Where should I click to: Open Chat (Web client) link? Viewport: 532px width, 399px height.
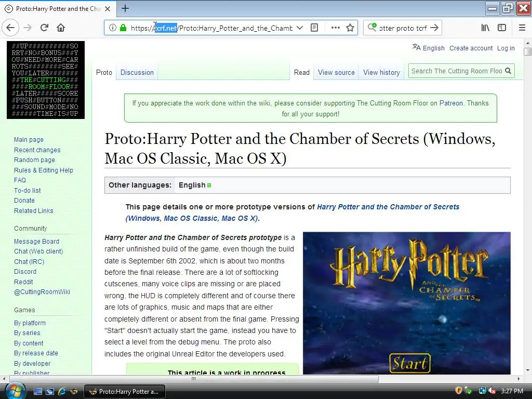tap(38, 251)
